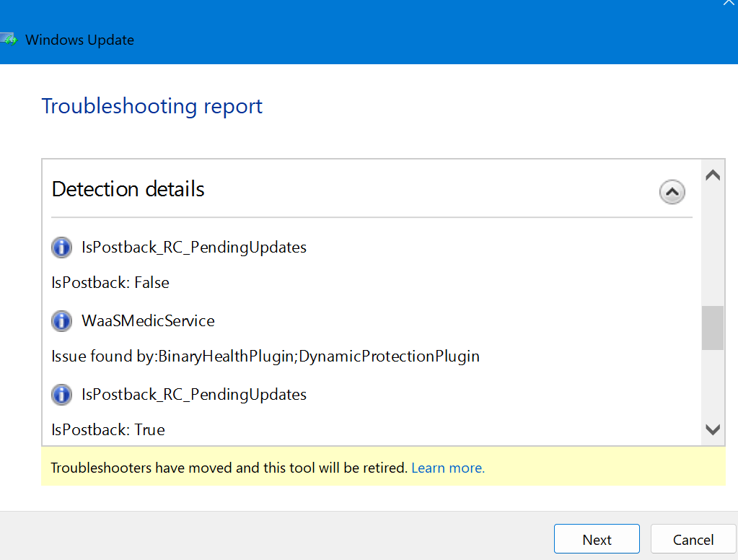Select IsPostback_RC_PendingUpdates label above IsPostback: False
Image resolution: width=738 pixels, height=560 pixels.
[x=194, y=248]
